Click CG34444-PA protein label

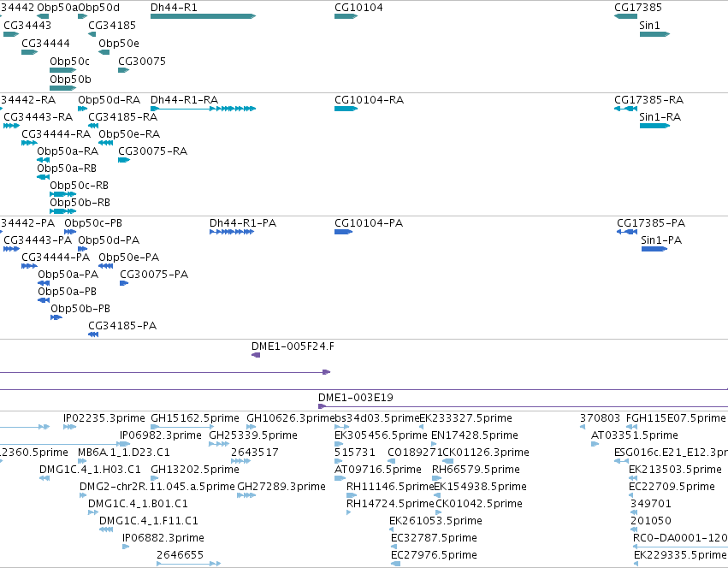pyautogui.click(x=56, y=257)
